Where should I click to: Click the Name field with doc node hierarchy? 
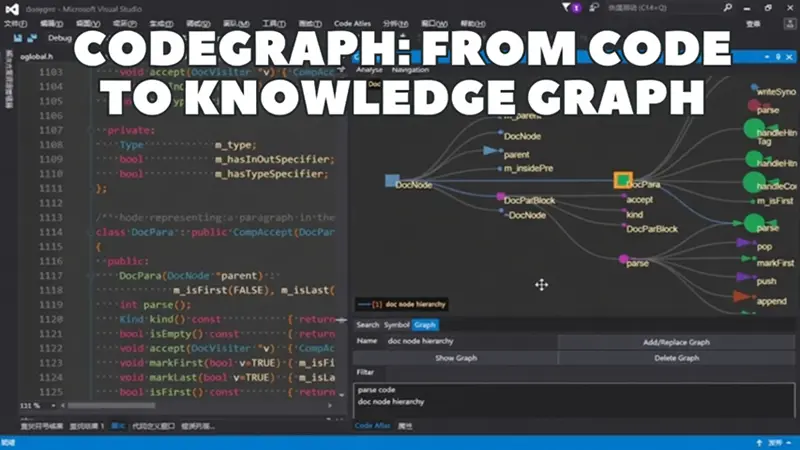click(471, 341)
